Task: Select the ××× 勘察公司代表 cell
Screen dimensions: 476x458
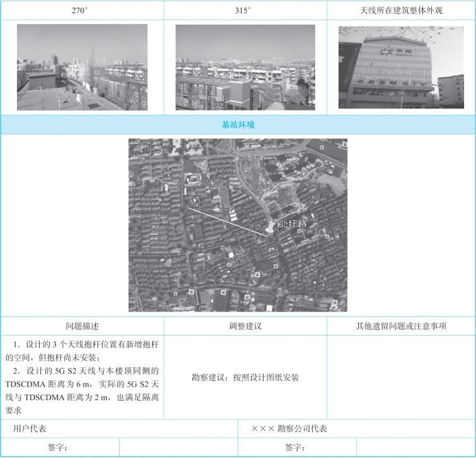Action: click(357, 428)
